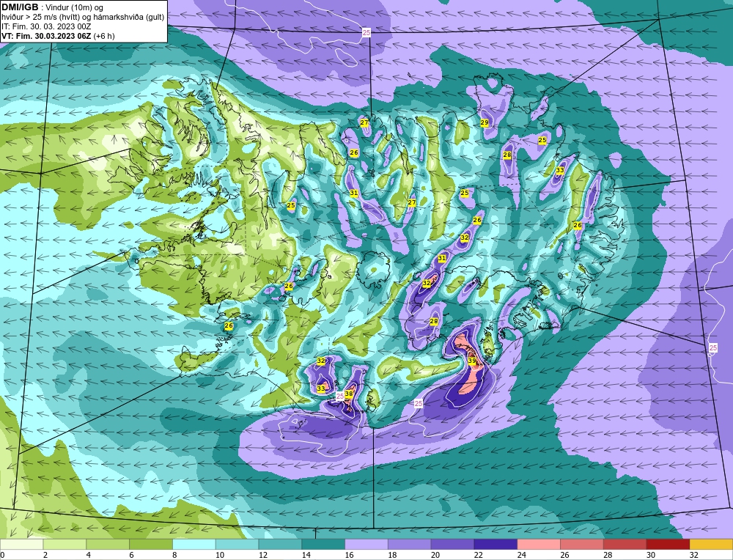Pick the 8–10 m/s light cyan legend swatch

[194, 545]
